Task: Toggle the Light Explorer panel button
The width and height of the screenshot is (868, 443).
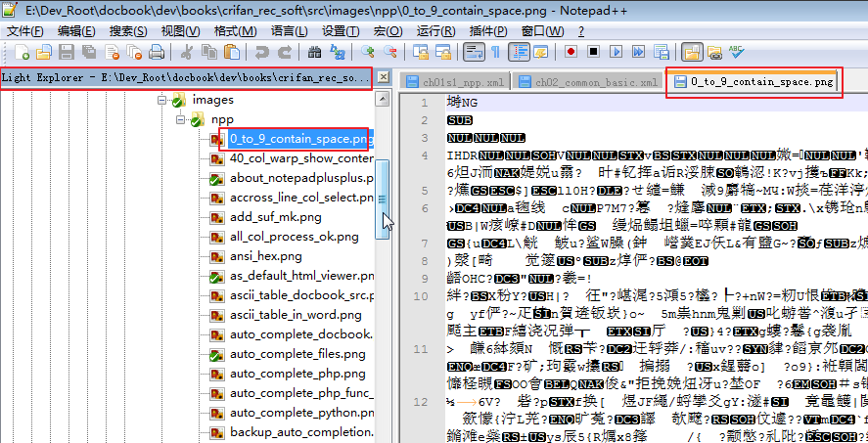Action: click(x=692, y=52)
